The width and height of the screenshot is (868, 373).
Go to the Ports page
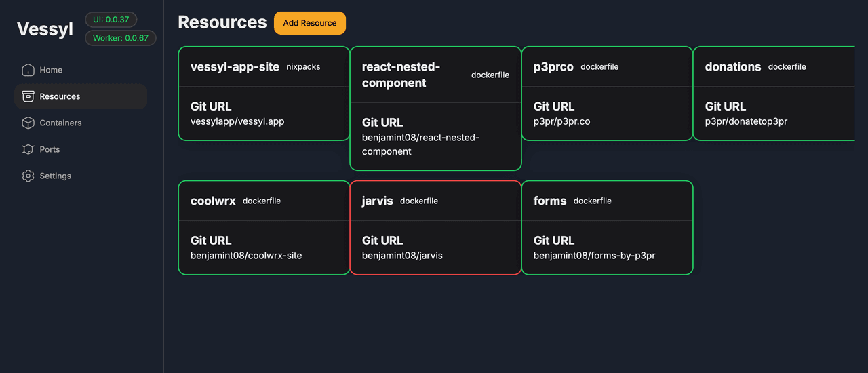coord(50,149)
